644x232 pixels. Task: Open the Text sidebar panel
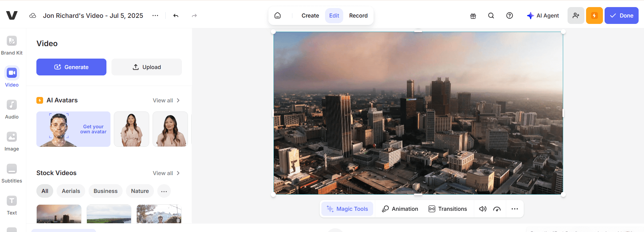12,205
